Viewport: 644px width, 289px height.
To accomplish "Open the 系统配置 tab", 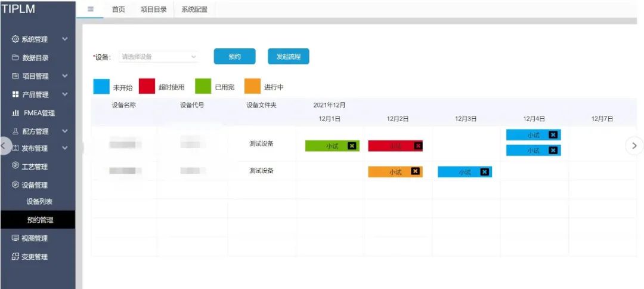I will click(194, 9).
